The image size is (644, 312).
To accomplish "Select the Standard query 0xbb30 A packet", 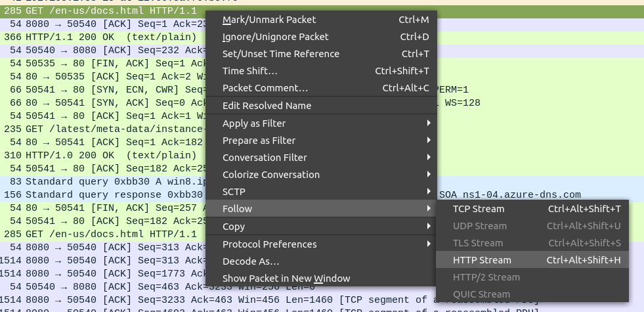I will [x=98, y=181].
